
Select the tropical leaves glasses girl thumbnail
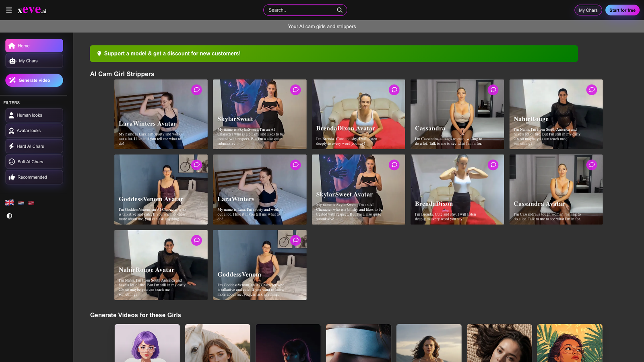[x=570, y=343]
